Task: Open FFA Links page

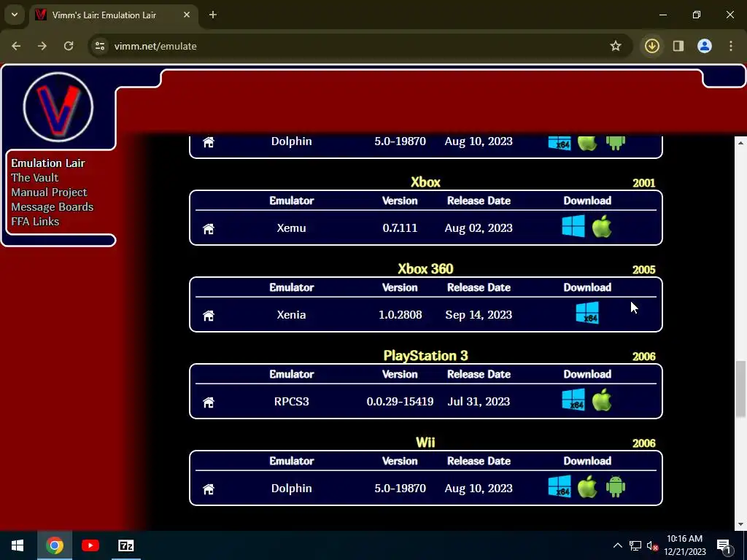Action: point(35,222)
